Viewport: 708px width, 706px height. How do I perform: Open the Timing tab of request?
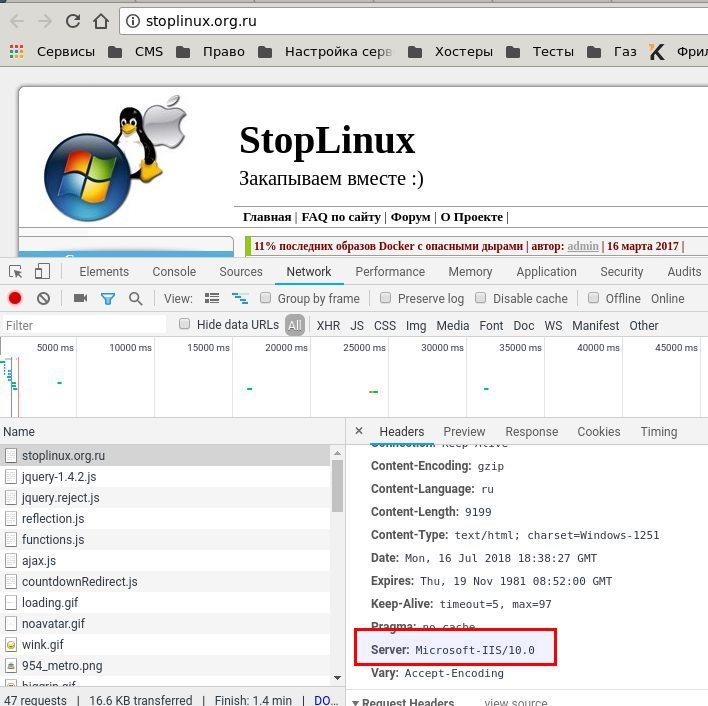click(x=659, y=432)
